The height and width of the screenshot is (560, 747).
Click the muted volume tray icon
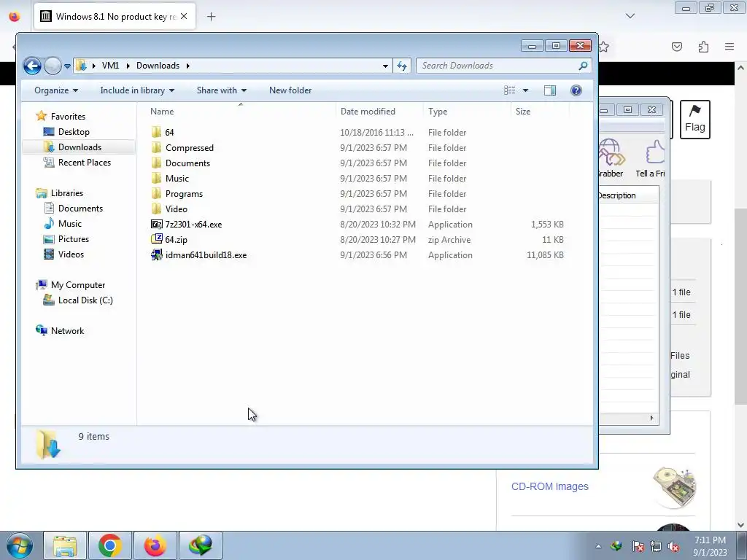673,546
